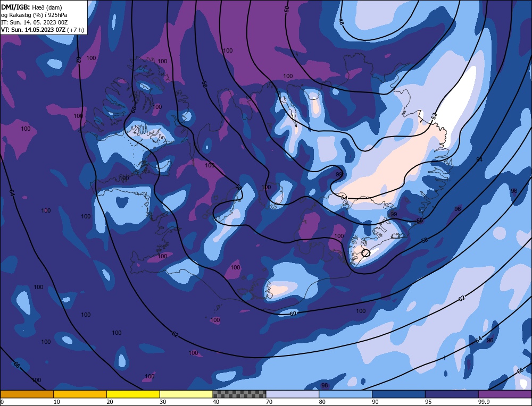
Task: Click the pale yellow 30–40 legend swatch
Action: (186, 394)
